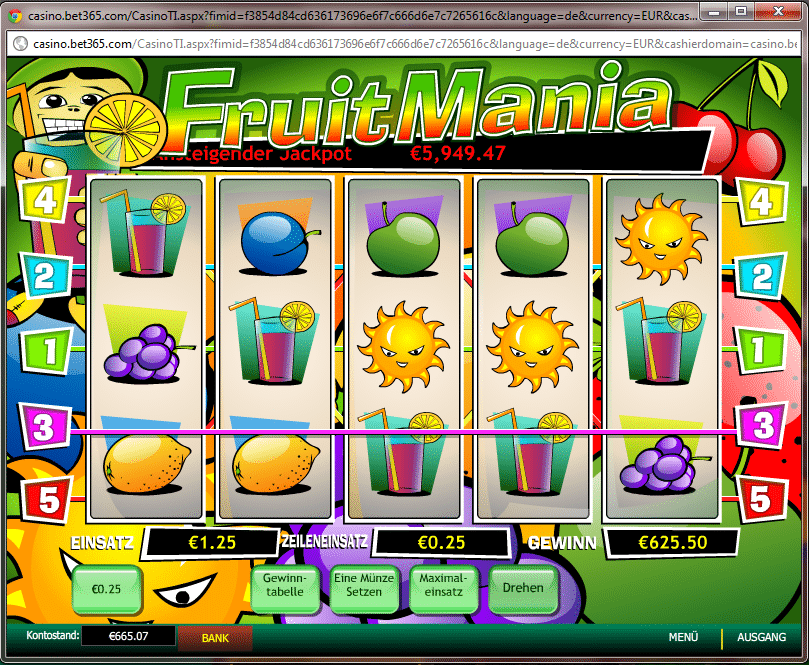Click the page icon in address bar
The width and height of the screenshot is (809, 665).
20,44
